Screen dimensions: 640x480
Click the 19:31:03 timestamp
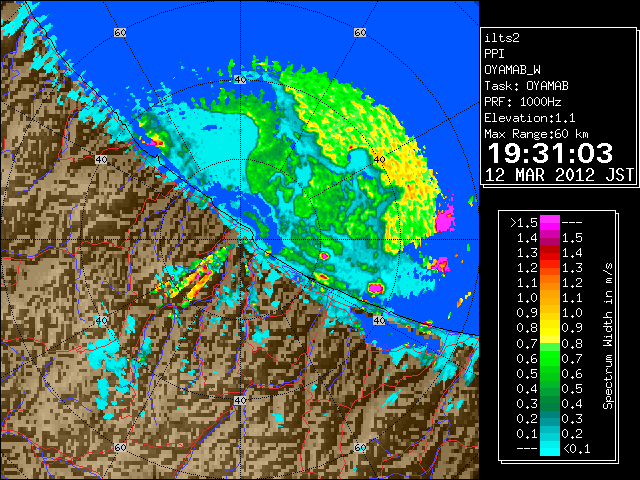(550, 153)
